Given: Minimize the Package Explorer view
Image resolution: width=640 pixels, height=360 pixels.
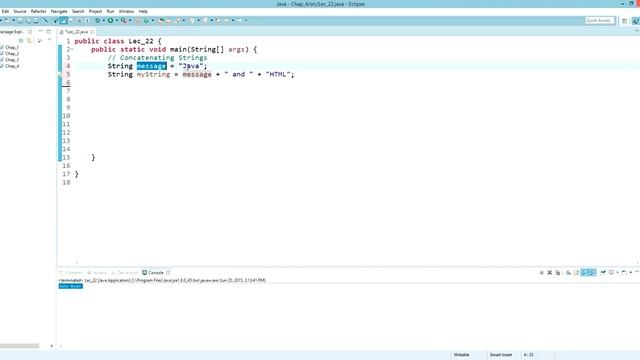Looking at the screenshot, I should coord(40,31).
